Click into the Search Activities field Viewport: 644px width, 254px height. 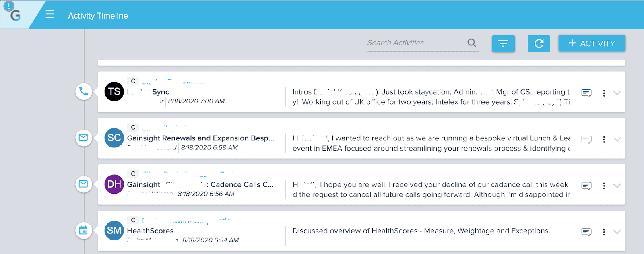point(415,43)
